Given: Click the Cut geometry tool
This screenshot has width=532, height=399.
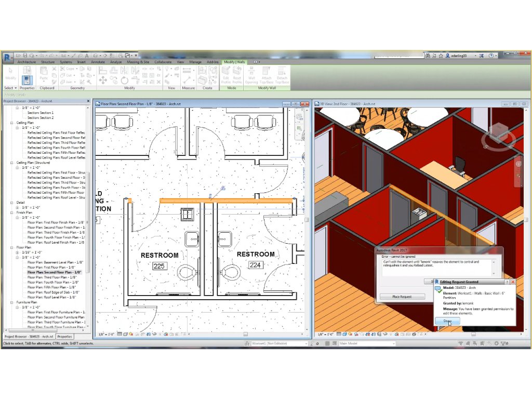Looking at the screenshot, I should pyautogui.click(x=67, y=75).
